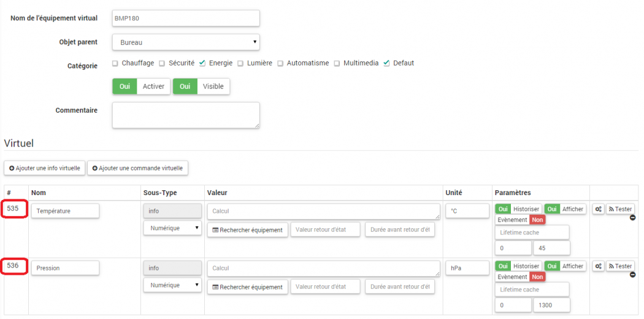Screen dimensions: 644x319
Task: Open Numérique sous-type dropdown for Pression
Action: pyautogui.click(x=172, y=285)
